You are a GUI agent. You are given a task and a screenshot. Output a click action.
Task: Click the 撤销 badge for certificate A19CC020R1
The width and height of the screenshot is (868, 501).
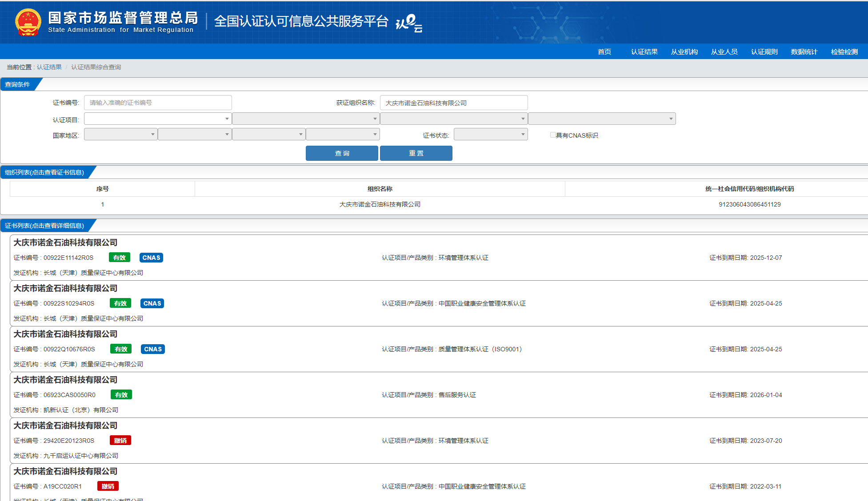point(108,486)
